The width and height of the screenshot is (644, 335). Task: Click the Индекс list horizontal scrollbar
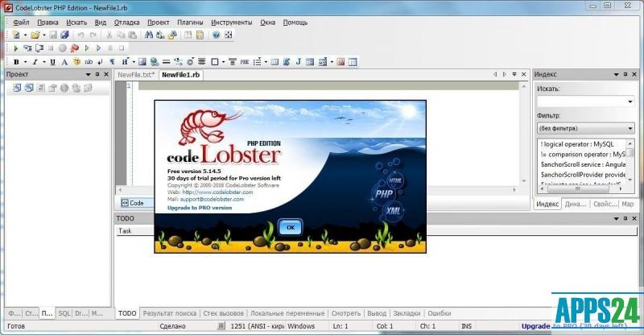click(581, 188)
